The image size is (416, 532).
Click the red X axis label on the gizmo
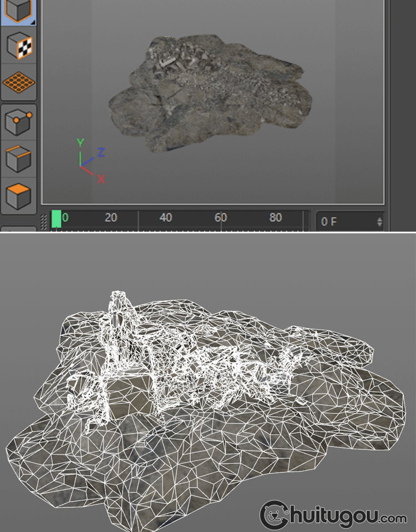pyautogui.click(x=102, y=179)
